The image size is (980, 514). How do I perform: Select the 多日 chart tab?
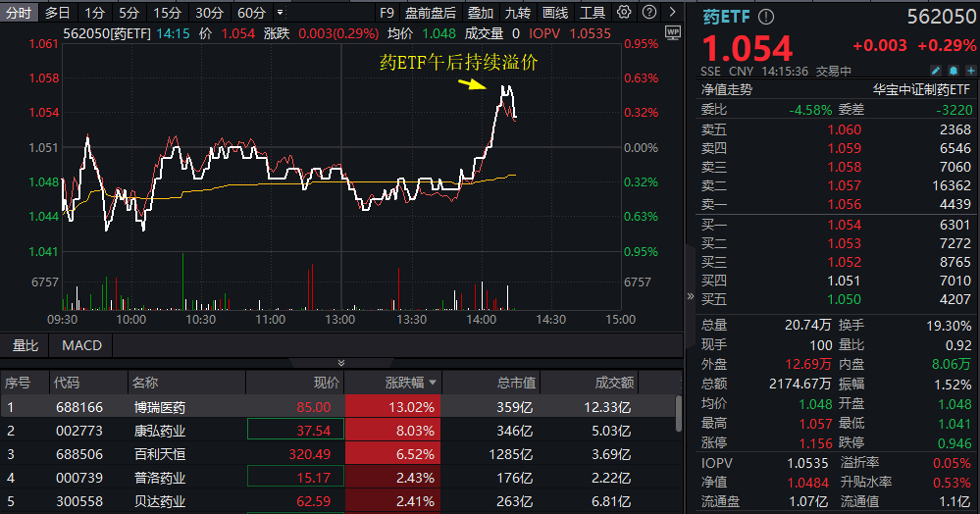[58, 13]
